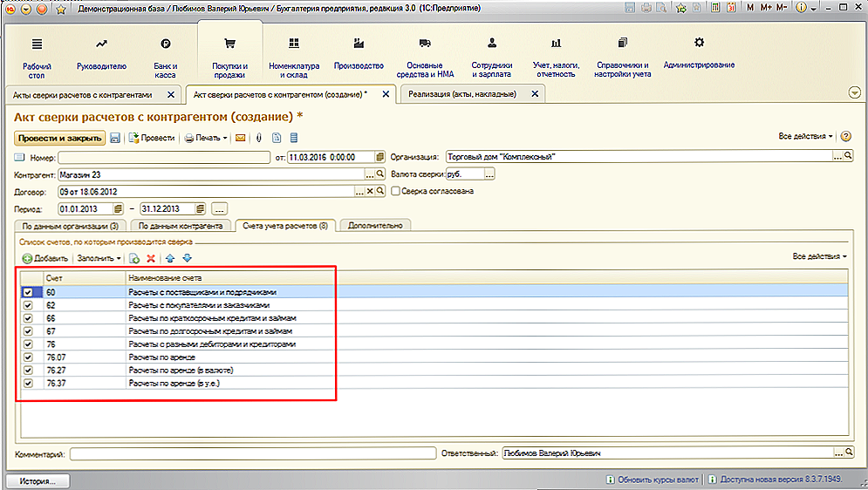Move account row up with blue arrow

pyautogui.click(x=170, y=258)
